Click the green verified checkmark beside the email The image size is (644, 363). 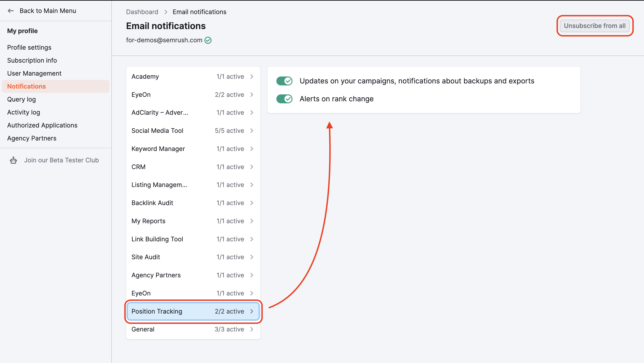click(x=208, y=40)
